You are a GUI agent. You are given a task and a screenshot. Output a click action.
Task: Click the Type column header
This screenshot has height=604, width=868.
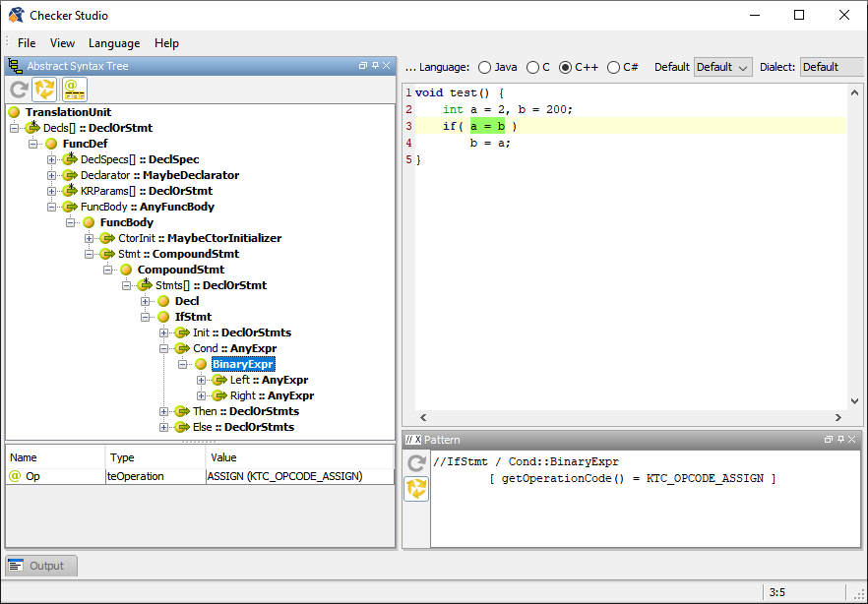click(x=155, y=457)
